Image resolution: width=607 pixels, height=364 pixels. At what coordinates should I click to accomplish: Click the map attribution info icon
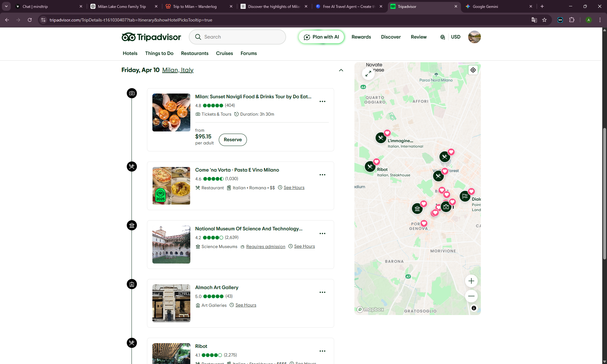474,308
